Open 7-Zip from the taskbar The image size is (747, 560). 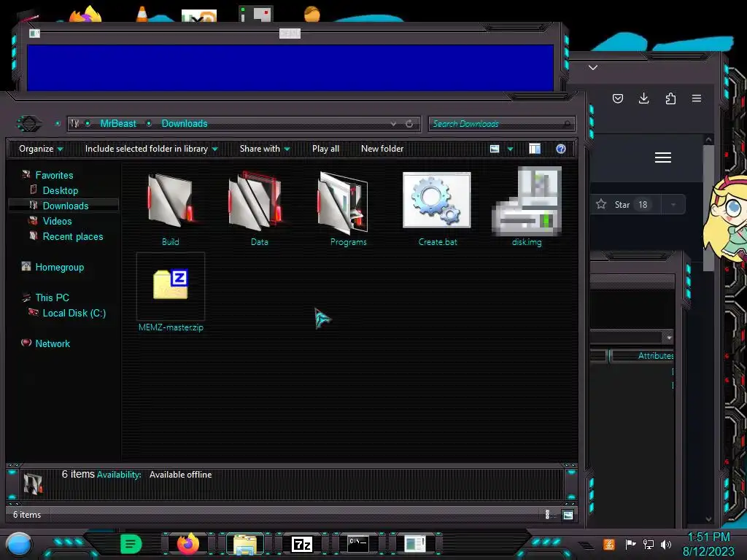point(302,544)
